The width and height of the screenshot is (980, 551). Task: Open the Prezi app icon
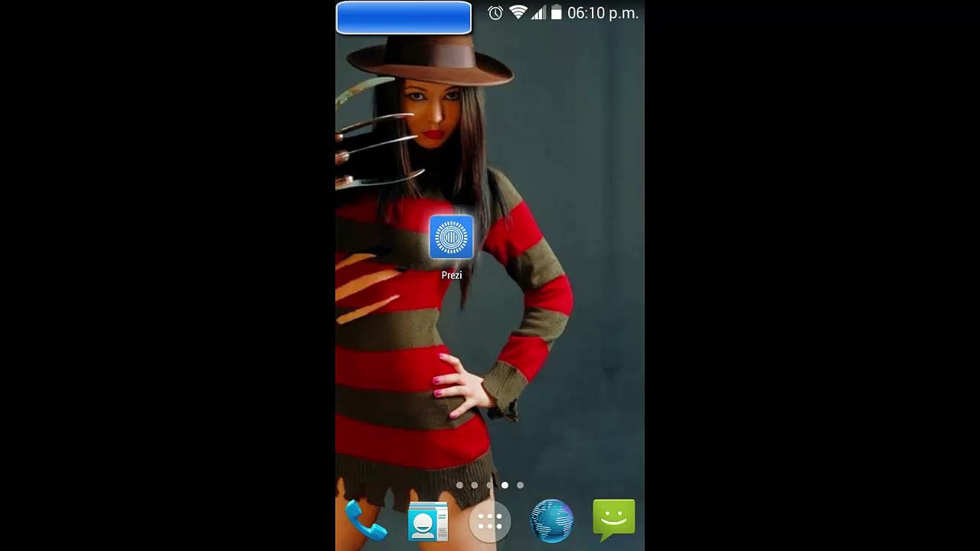pyautogui.click(x=452, y=237)
